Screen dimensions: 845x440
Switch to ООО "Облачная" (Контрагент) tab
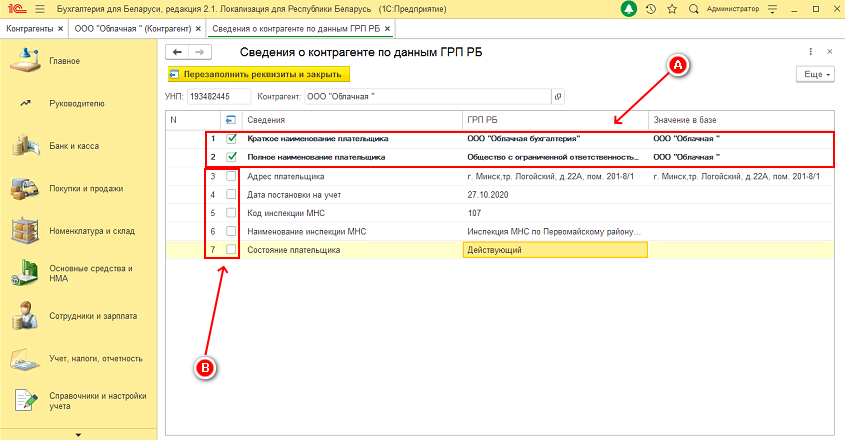tap(133, 29)
